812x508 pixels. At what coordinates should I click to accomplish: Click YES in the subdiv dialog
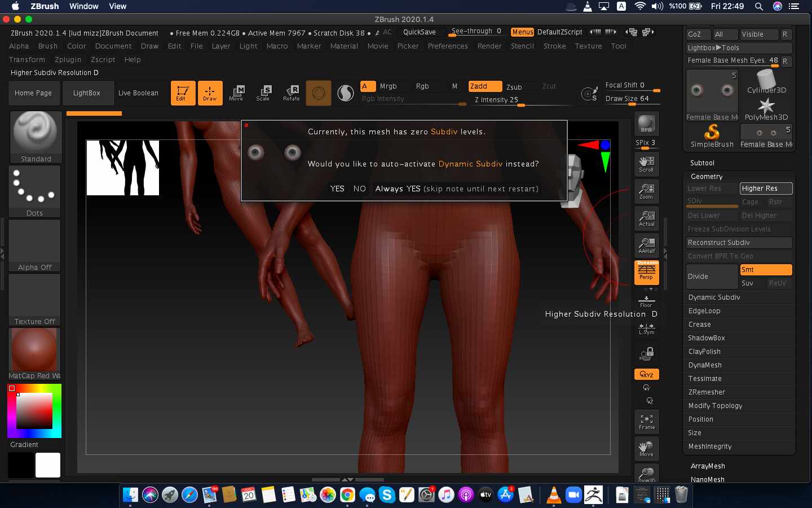tap(337, 189)
